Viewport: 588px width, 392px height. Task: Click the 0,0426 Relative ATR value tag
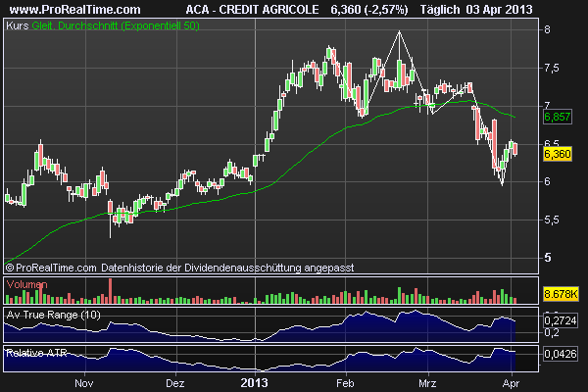pyautogui.click(x=561, y=354)
